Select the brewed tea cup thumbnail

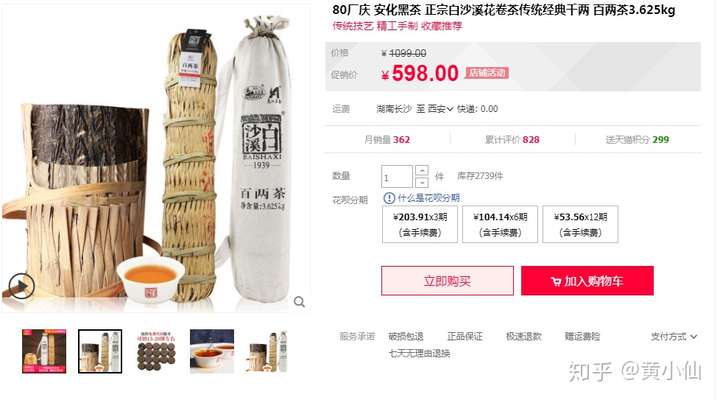[x=212, y=351]
